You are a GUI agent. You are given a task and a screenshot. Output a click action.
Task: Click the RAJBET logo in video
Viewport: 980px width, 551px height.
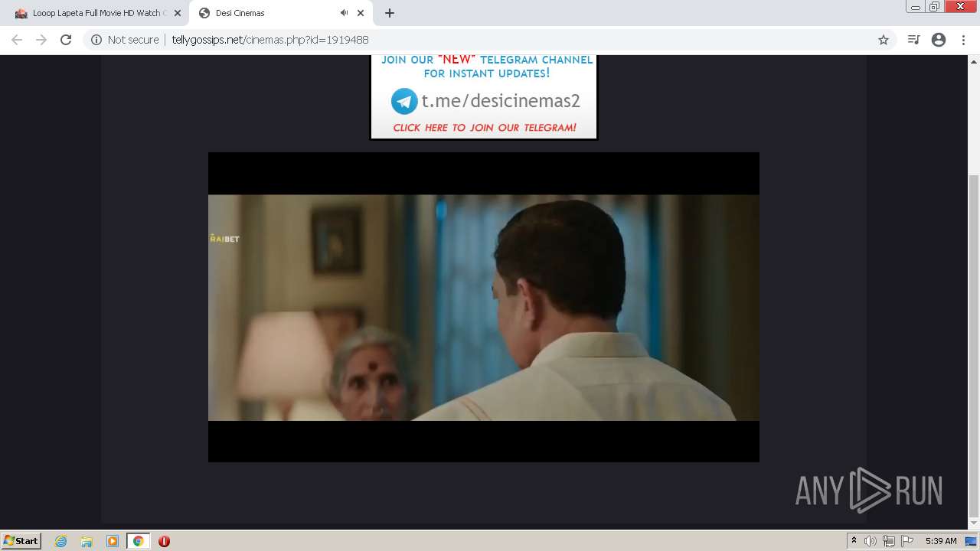(x=224, y=239)
